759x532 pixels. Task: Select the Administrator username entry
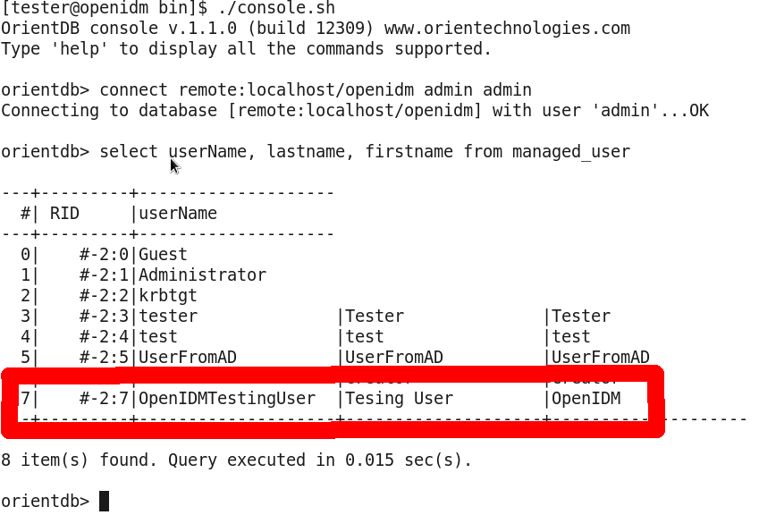click(202, 275)
